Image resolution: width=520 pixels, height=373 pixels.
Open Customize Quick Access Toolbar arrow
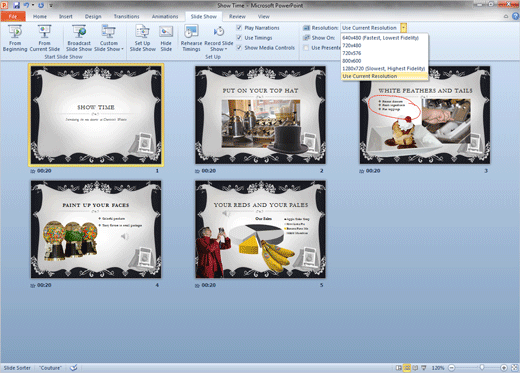tap(51, 5)
